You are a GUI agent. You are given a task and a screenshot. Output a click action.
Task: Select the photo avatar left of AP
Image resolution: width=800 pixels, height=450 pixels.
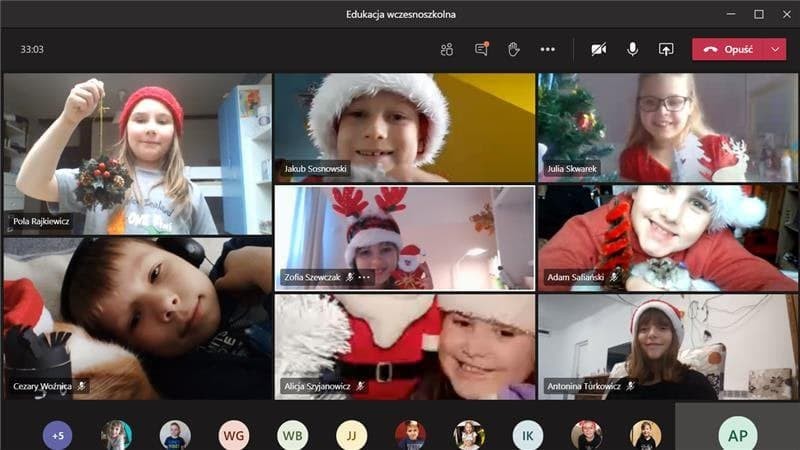pyautogui.click(x=645, y=435)
